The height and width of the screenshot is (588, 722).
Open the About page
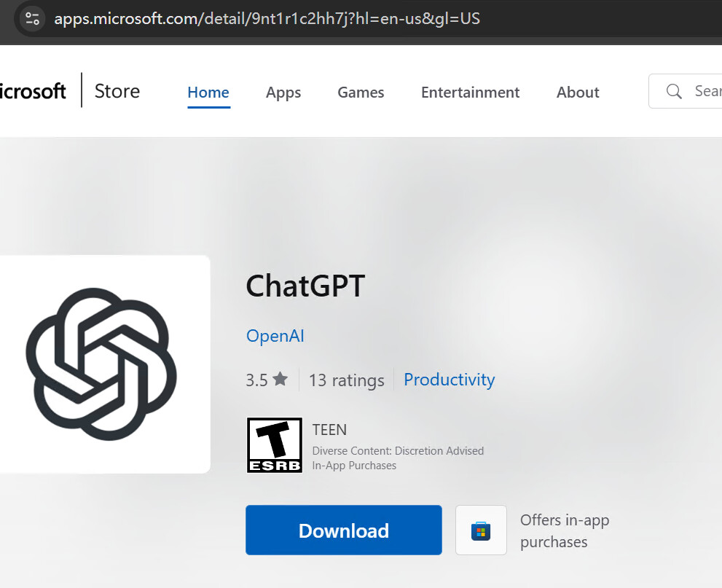pyautogui.click(x=578, y=93)
